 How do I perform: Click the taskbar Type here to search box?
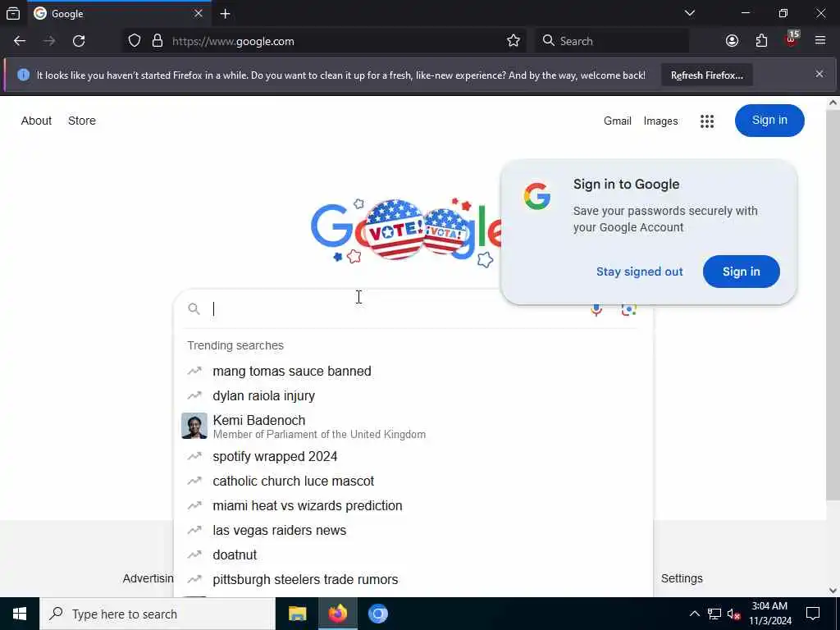(x=157, y=614)
